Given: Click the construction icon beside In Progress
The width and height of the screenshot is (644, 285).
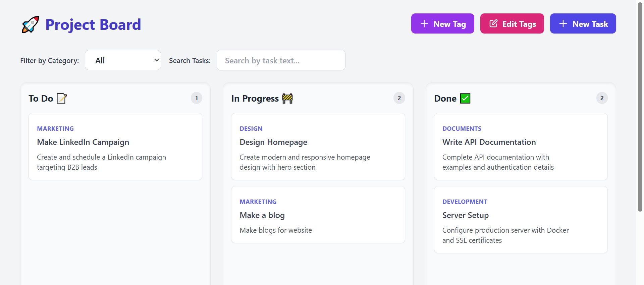Looking at the screenshot, I should (287, 99).
